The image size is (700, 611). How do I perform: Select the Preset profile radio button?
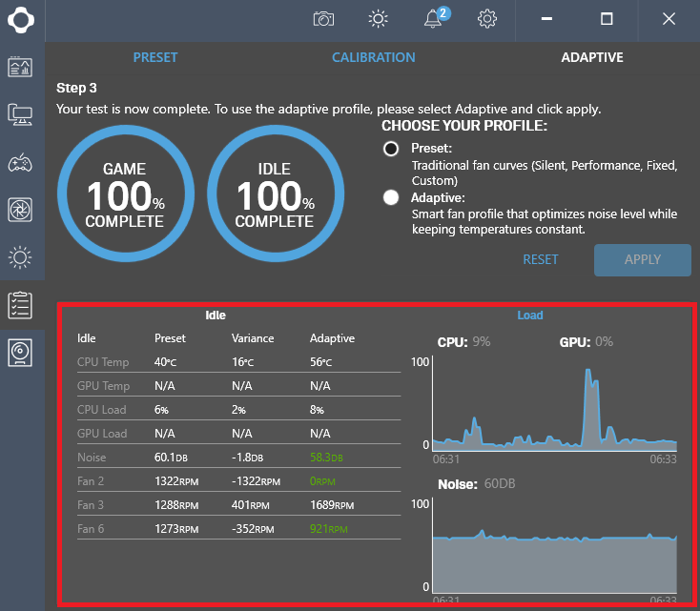click(x=391, y=149)
